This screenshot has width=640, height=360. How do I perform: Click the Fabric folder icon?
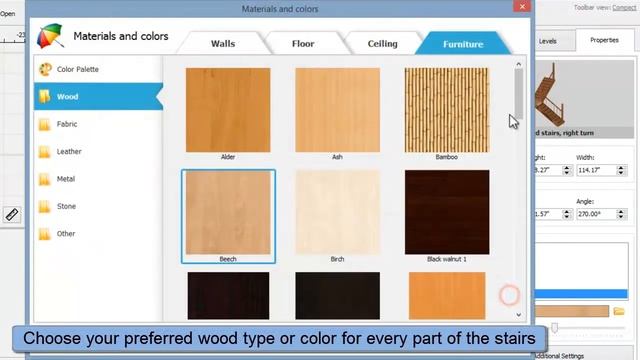click(x=44, y=124)
